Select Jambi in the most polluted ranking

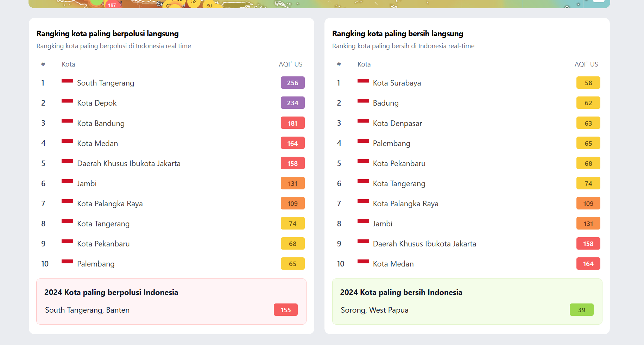(x=87, y=183)
